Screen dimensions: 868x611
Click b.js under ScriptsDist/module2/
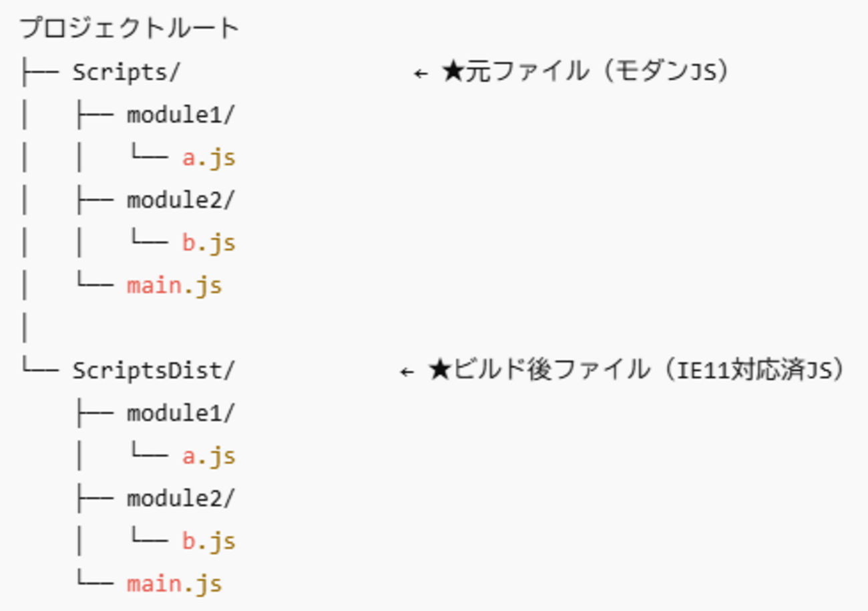point(208,541)
